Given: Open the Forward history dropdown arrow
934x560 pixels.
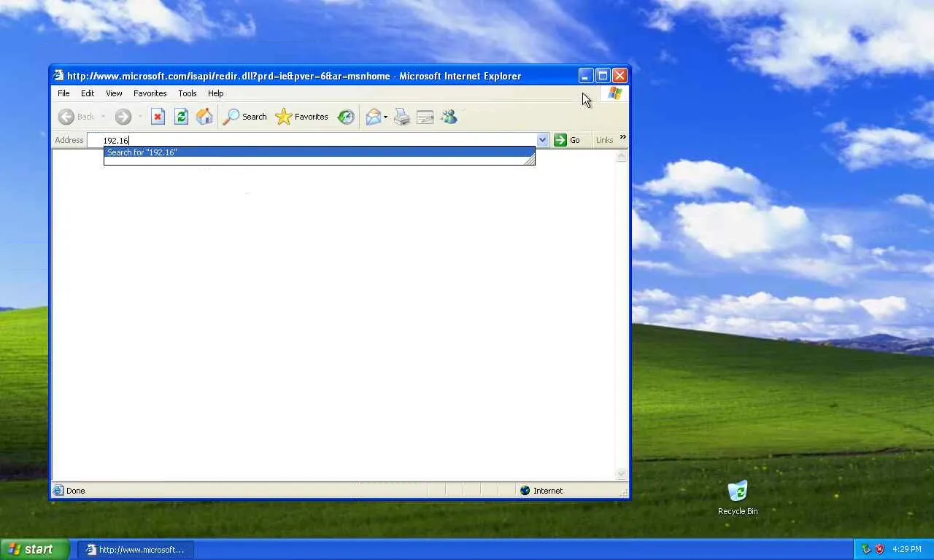Looking at the screenshot, I should [139, 117].
